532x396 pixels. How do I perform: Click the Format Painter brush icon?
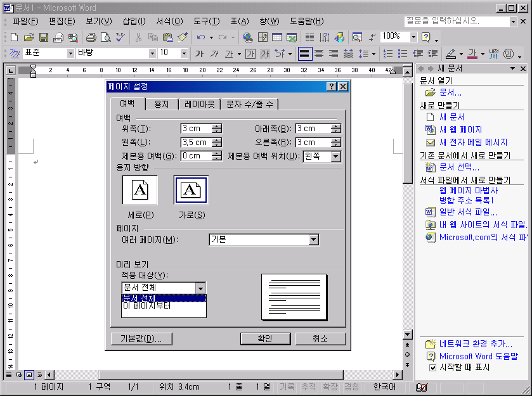click(183, 37)
